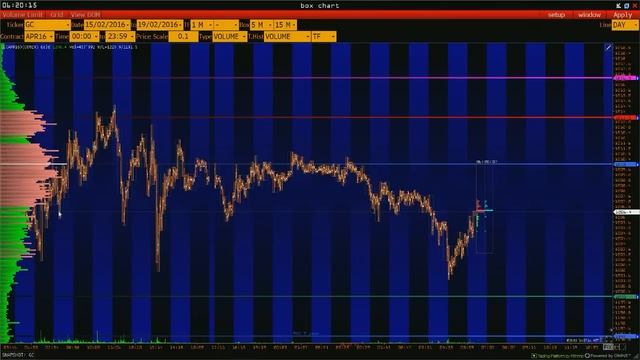The image size is (640, 360).
Task: Click the boxed time label on axis
Action: pos(609,347)
